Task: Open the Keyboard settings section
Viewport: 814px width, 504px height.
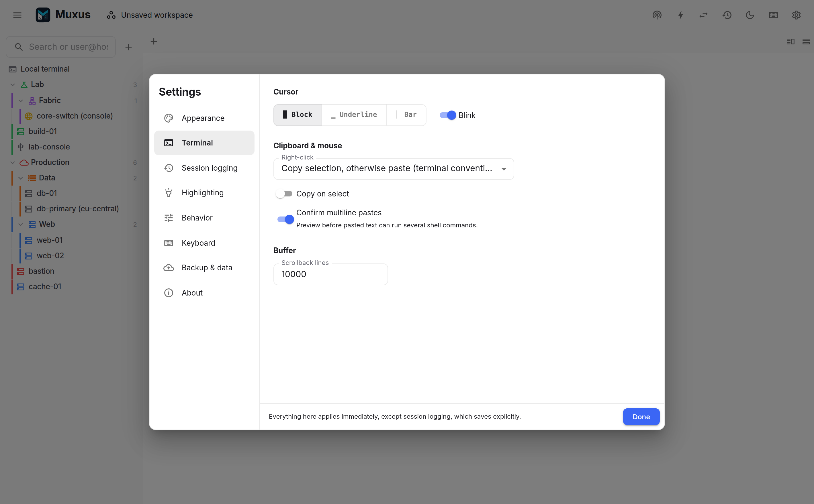Action: (x=204, y=243)
